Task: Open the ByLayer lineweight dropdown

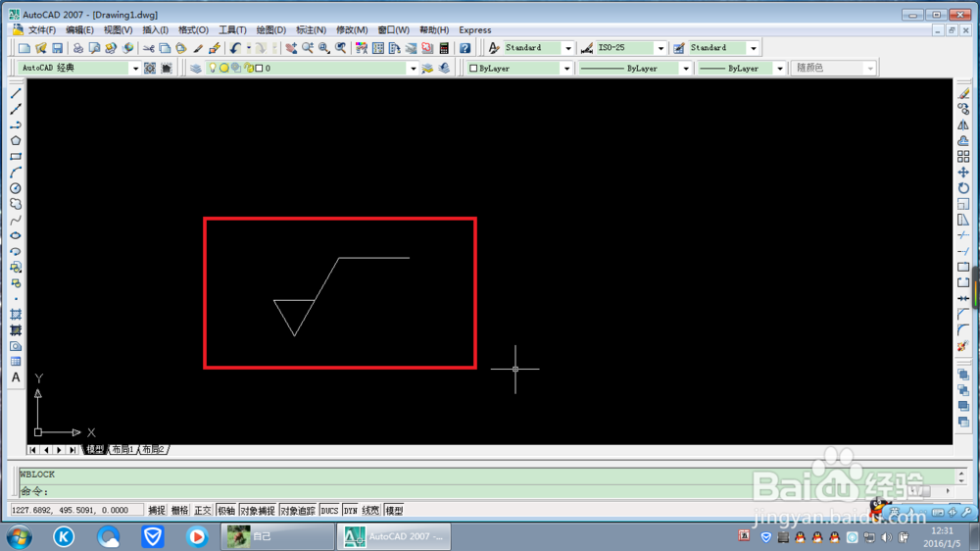Action: coord(780,69)
